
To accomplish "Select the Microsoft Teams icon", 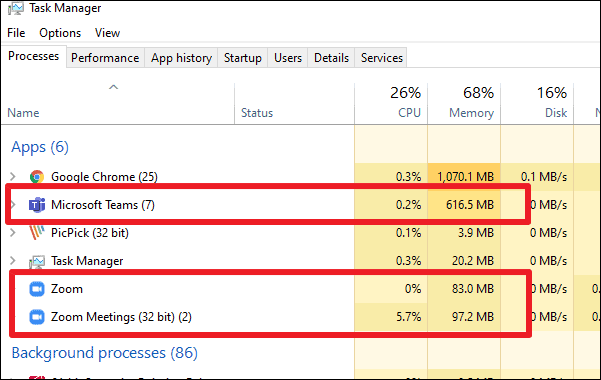I will 37,205.
